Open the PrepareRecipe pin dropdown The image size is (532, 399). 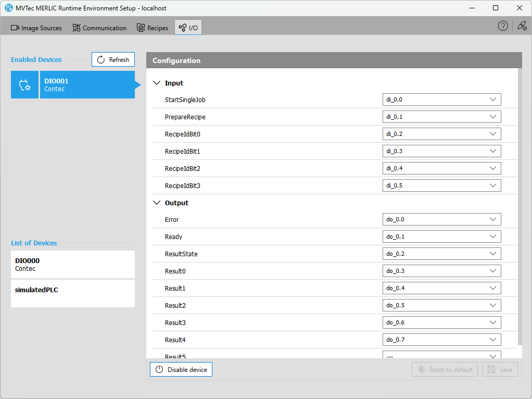pyautogui.click(x=441, y=117)
